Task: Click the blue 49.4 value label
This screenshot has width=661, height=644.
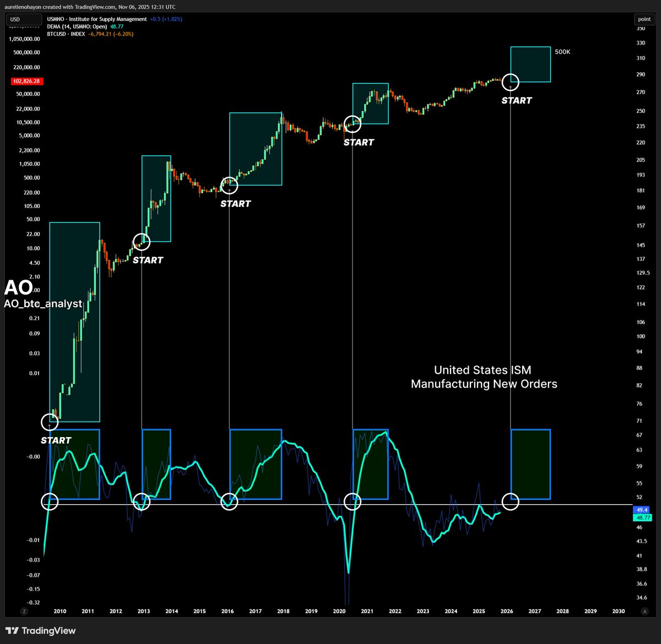Action: click(x=641, y=510)
